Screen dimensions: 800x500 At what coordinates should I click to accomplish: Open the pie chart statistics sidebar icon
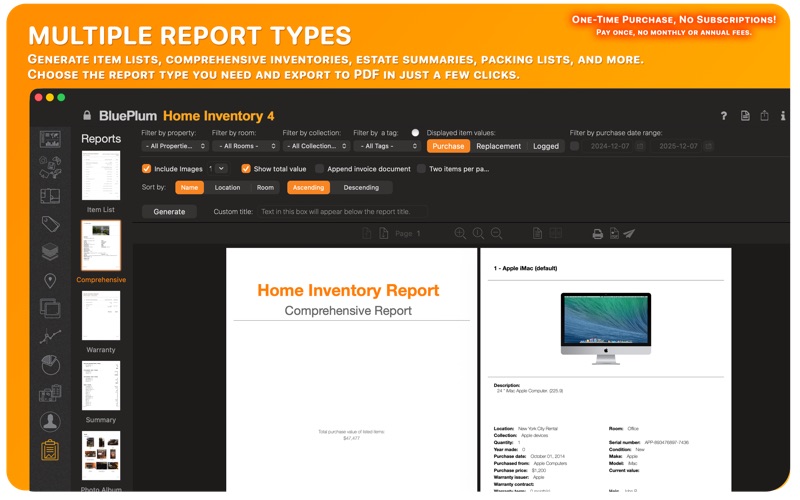point(50,365)
